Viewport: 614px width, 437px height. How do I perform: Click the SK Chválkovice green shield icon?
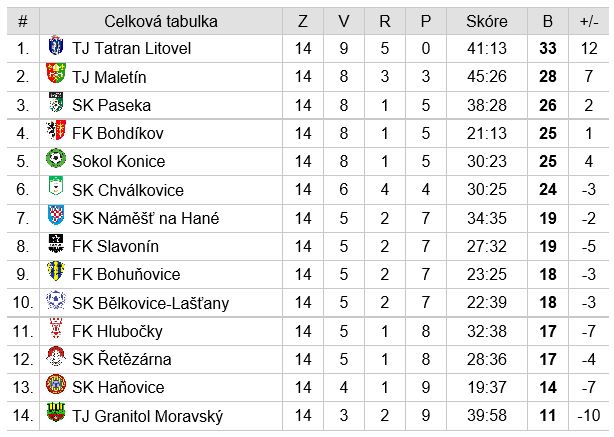click(56, 186)
